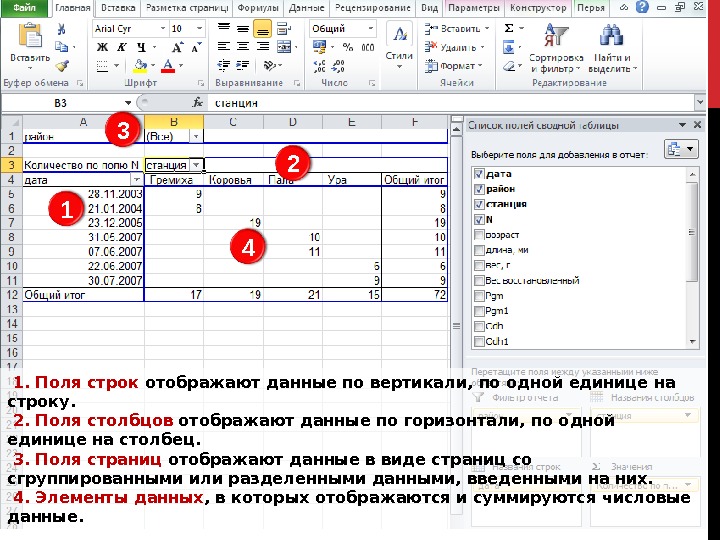Open the font name Arial Cyr dropdown
This screenshot has width=720, height=540.
[163, 28]
